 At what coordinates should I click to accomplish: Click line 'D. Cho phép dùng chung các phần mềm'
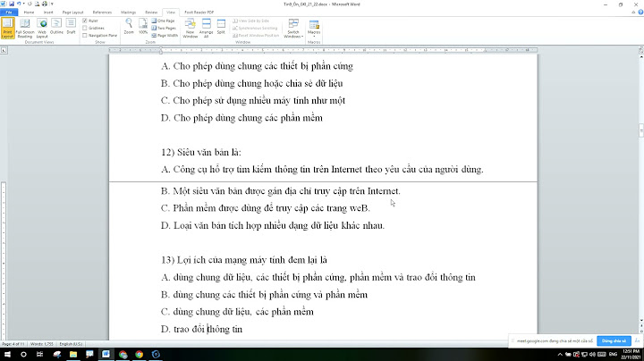tap(241, 118)
